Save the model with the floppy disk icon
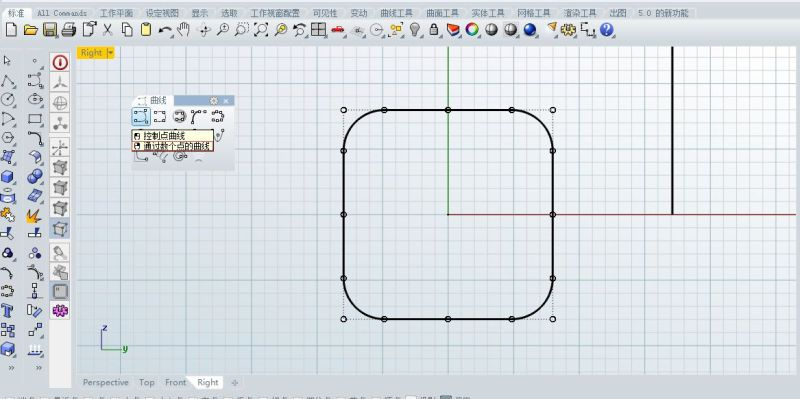This screenshot has width=800, height=399. tap(50, 30)
